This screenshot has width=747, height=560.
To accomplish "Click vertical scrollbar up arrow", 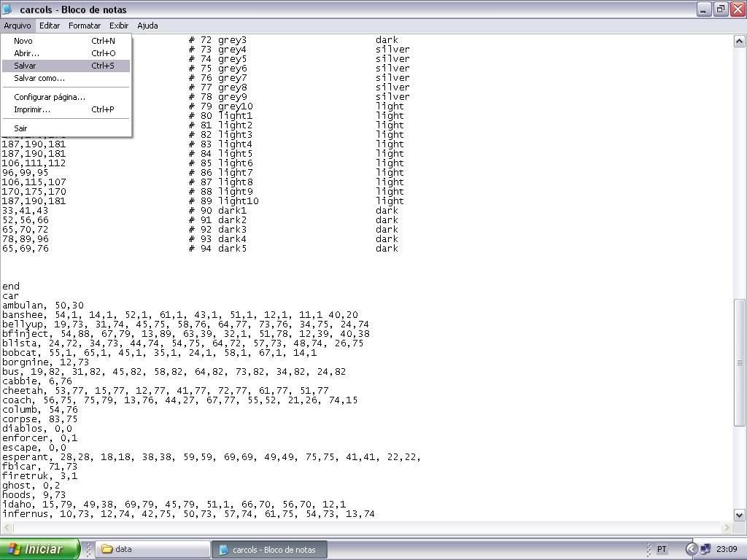I will point(739,42).
